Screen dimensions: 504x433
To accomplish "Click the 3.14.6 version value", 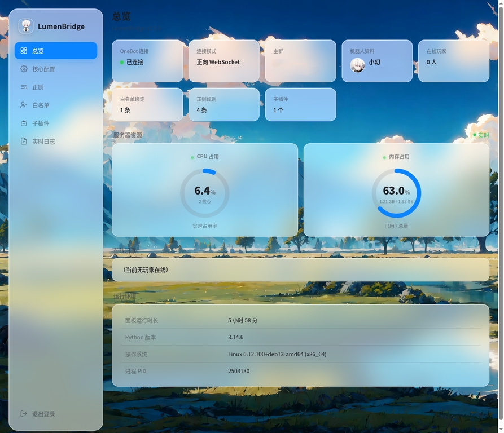I will point(235,337).
